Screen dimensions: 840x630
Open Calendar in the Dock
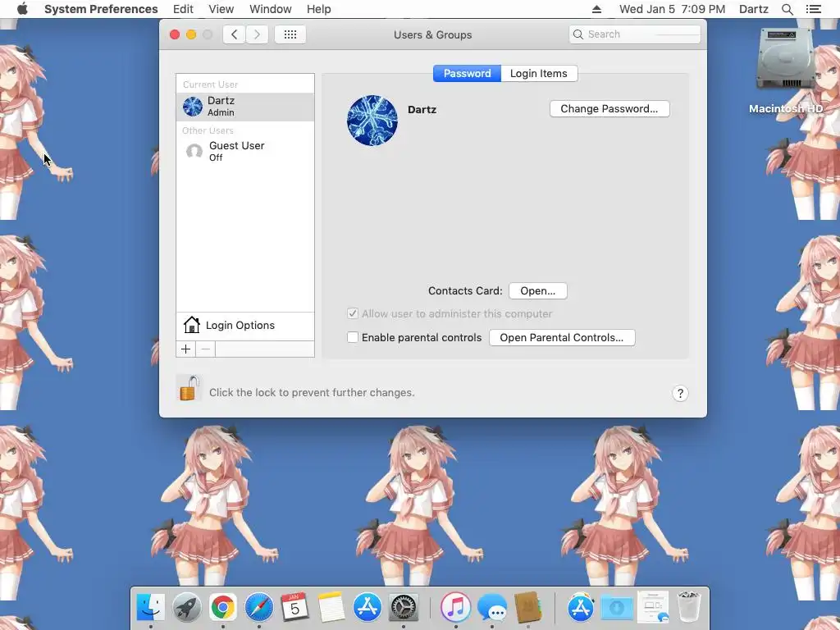point(294,608)
